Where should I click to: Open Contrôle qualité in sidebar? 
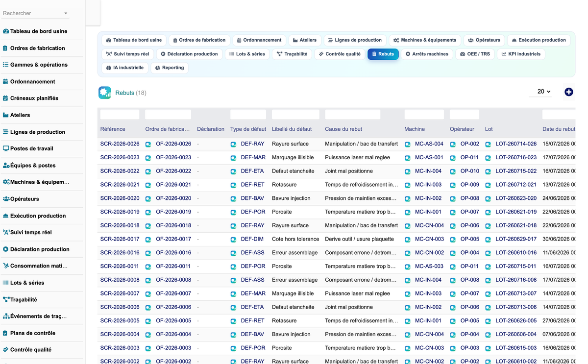[30, 350]
